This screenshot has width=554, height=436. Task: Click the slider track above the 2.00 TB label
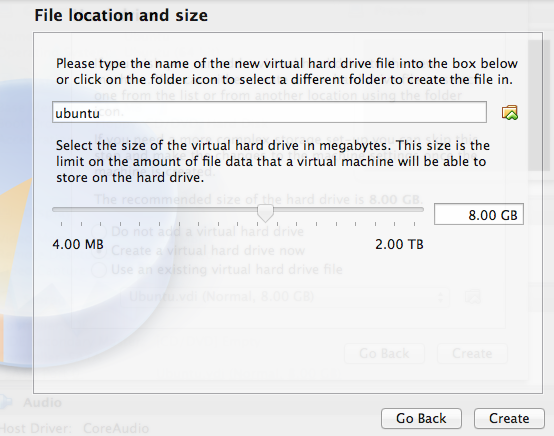point(399,210)
